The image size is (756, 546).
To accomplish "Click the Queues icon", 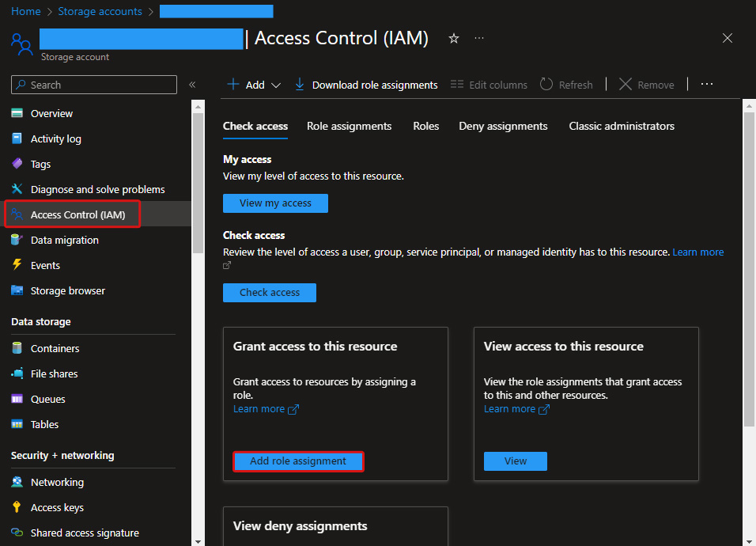I will (x=17, y=399).
